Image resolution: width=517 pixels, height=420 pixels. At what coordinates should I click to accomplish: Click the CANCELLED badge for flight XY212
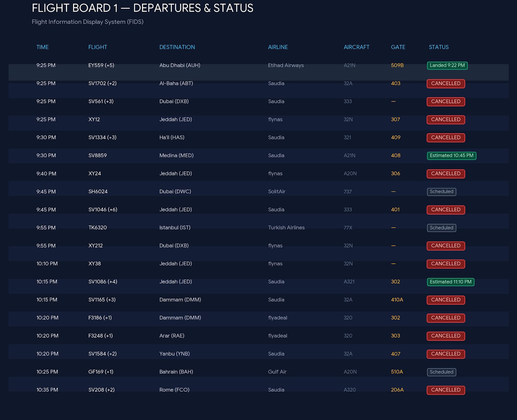click(x=446, y=246)
